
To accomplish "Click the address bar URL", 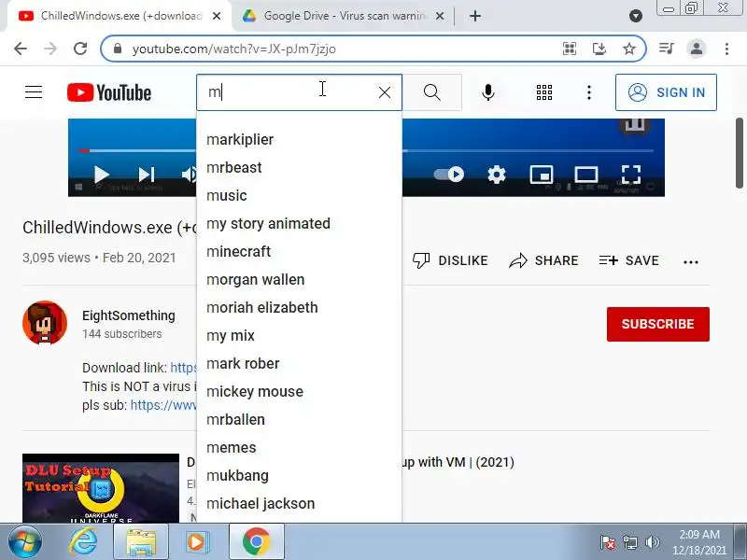I will [234, 49].
